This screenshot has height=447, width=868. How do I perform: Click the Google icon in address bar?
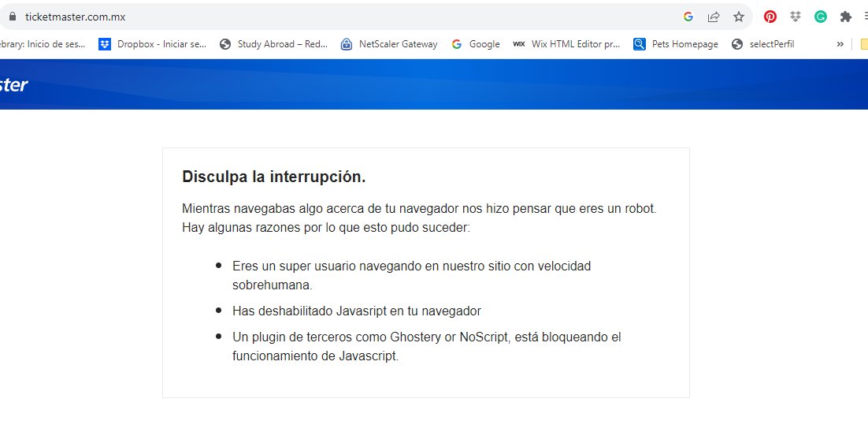688,17
